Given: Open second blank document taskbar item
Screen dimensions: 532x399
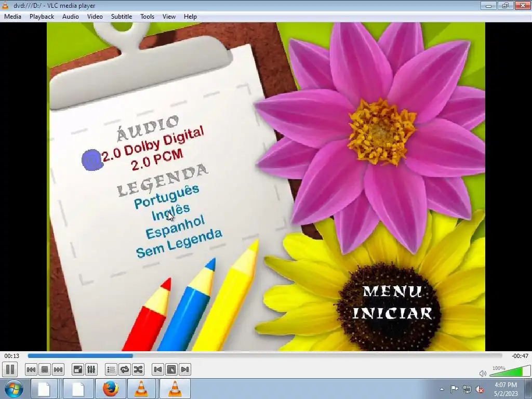Looking at the screenshot, I should [x=78, y=389].
